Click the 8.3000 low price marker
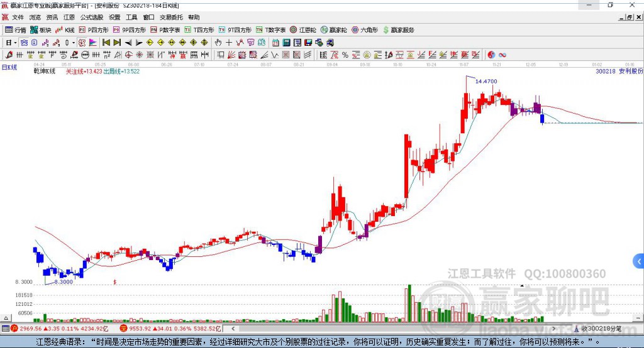Viewport: 644px width, 348px height. click(x=64, y=282)
